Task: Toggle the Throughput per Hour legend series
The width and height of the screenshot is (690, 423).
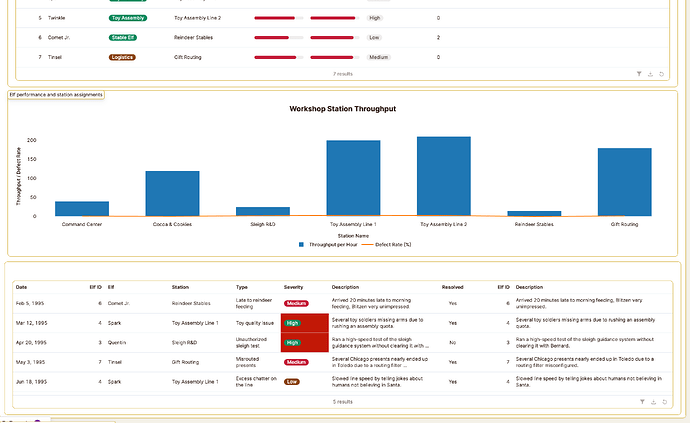Action: pyautogui.click(x=329, y=244)
